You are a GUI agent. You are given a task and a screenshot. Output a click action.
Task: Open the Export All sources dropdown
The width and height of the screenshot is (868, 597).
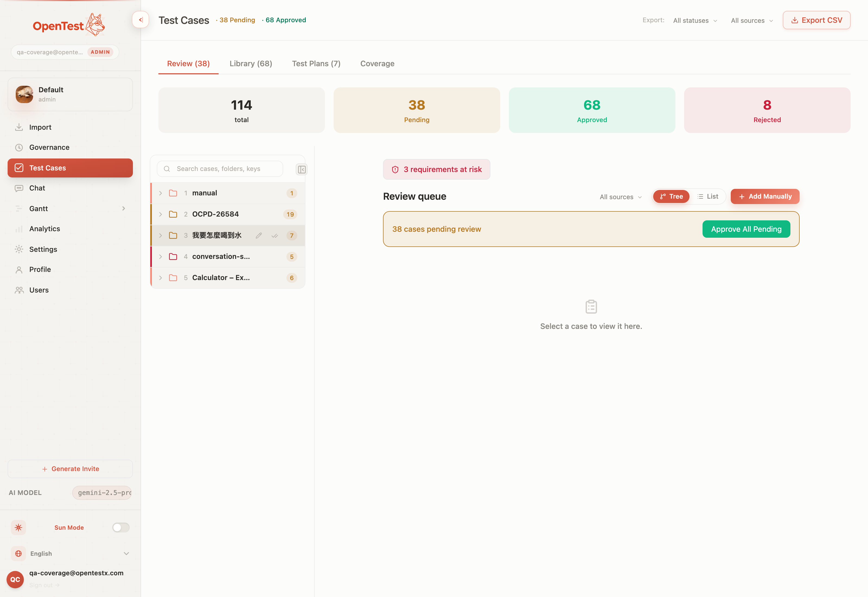(x=752, y=21)
